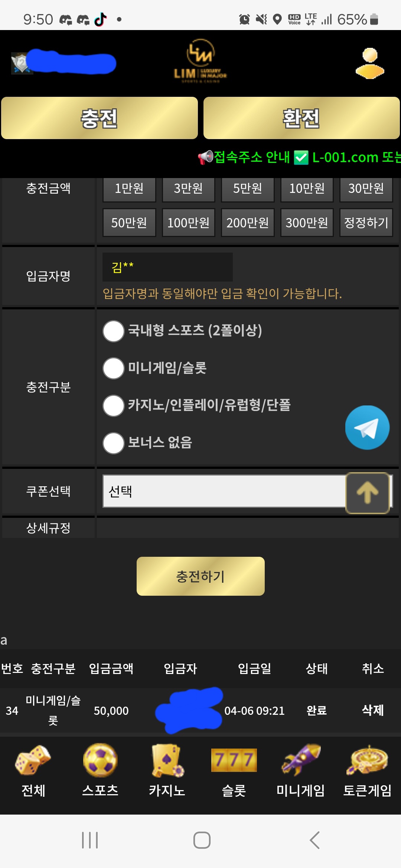Expand the 쿠폰선택 coupon dropdown
This screenshot has width=401, height=868.
[223, 491]
